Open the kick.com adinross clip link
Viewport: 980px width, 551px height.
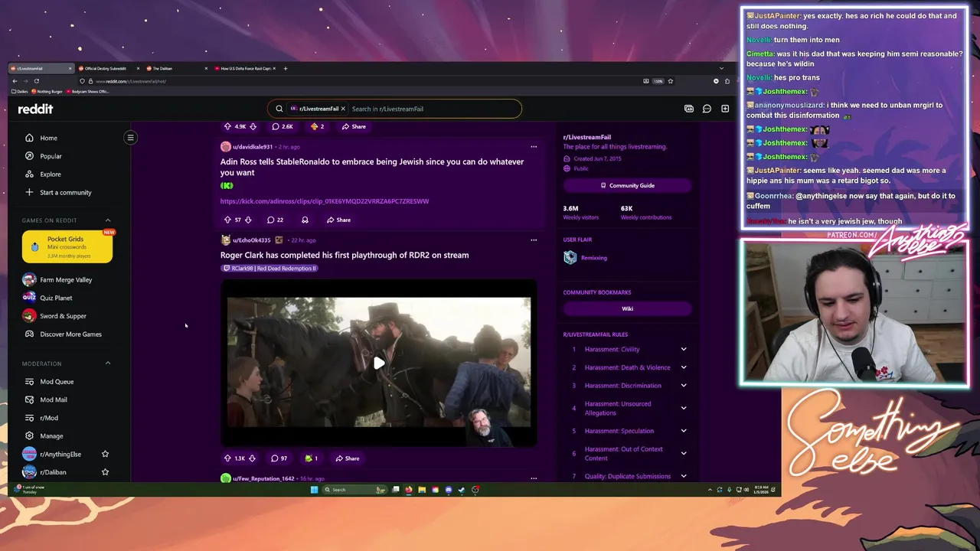[325, 201]
